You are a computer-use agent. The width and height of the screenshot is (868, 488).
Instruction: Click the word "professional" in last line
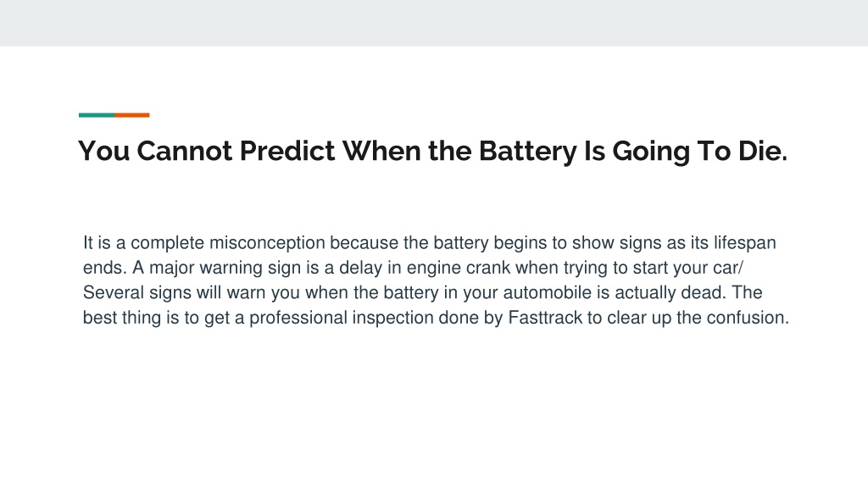298,319
